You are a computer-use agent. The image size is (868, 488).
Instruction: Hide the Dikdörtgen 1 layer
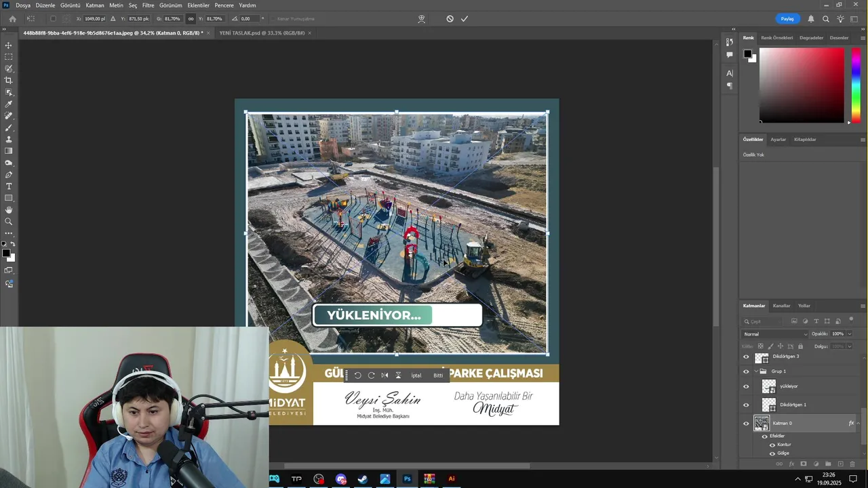(x=746, y=405)
